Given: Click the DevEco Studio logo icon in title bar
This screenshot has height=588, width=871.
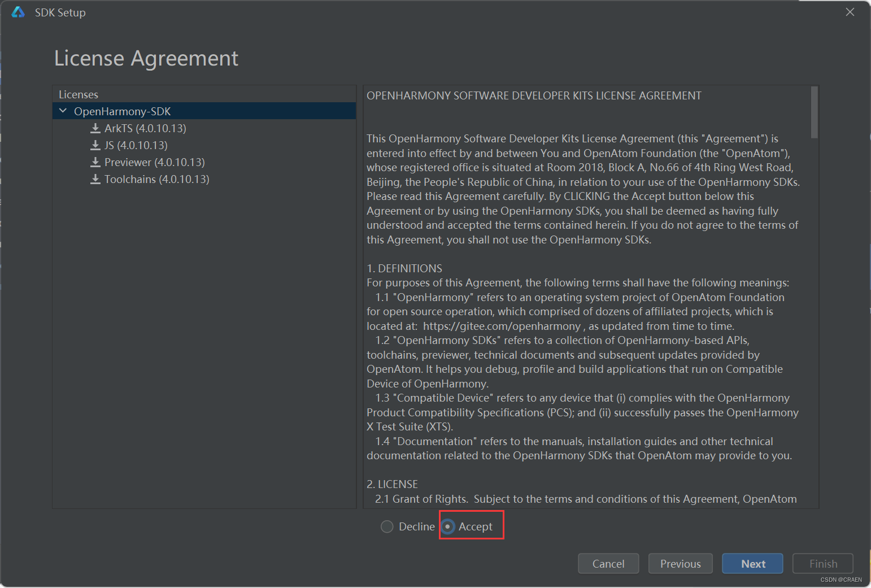Looking at the screenshot, I should point(18,12).
